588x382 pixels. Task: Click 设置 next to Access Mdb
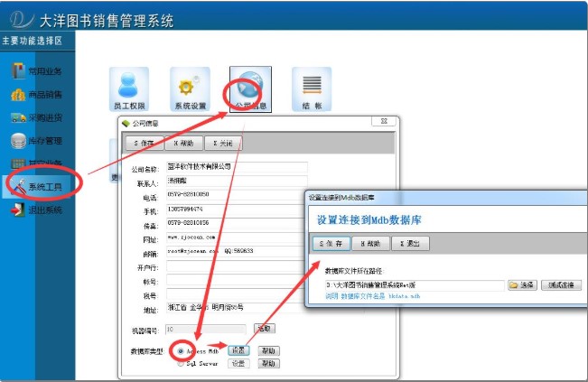pyautogui.click(x=238, y=351)
